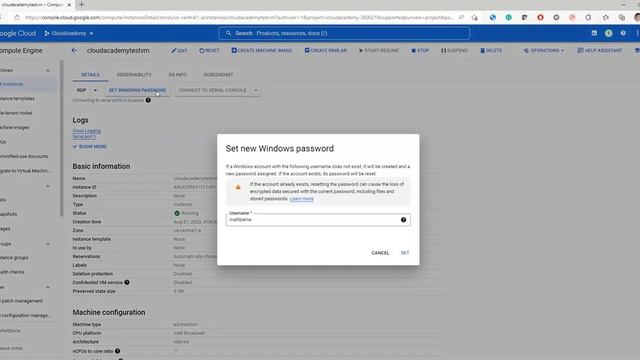Open the browser collections icon

pos(622,18)
